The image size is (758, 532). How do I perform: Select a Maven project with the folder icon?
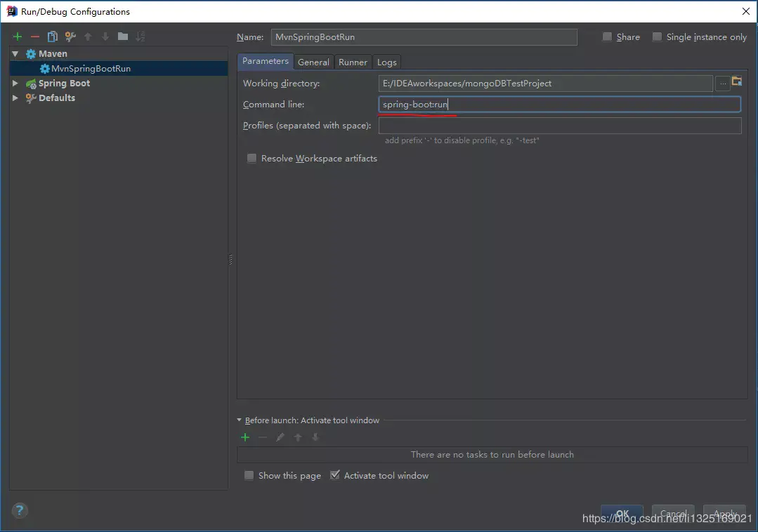pos(737,81)
